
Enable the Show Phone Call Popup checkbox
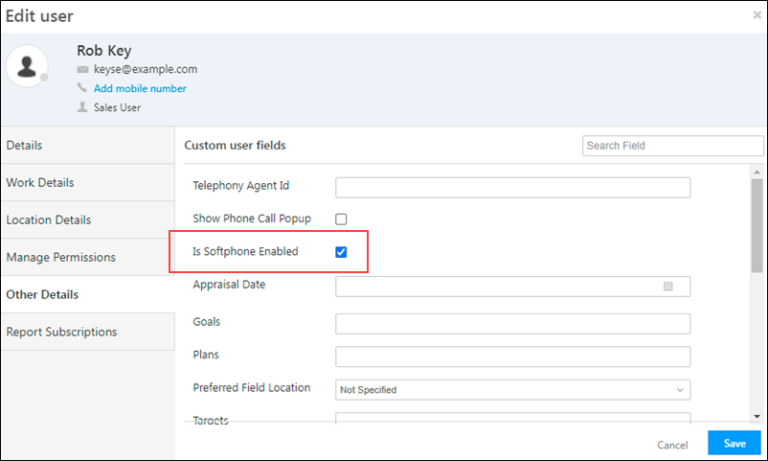pyautogui.click(x=341, y=219)
